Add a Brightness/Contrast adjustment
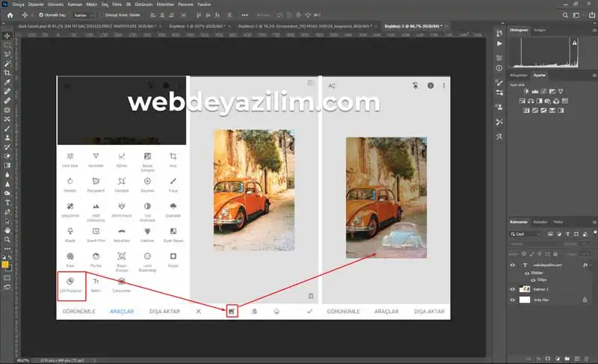This screenshot has width=598, height=364. pos(526,91)
